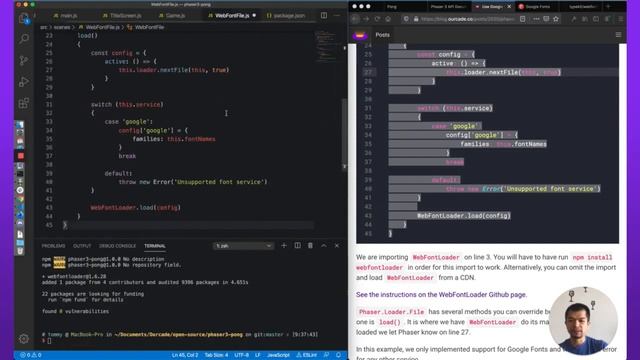Open the Explorer view in VS Code

24,18
